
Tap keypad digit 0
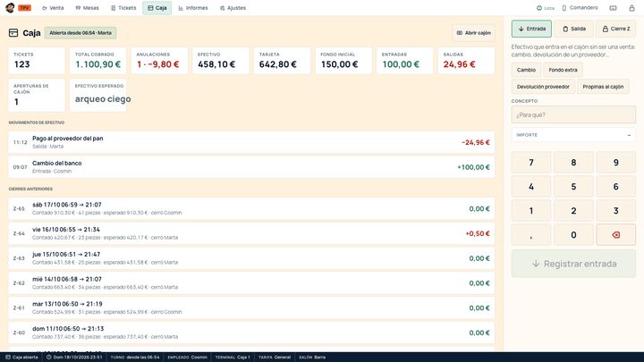573,235
